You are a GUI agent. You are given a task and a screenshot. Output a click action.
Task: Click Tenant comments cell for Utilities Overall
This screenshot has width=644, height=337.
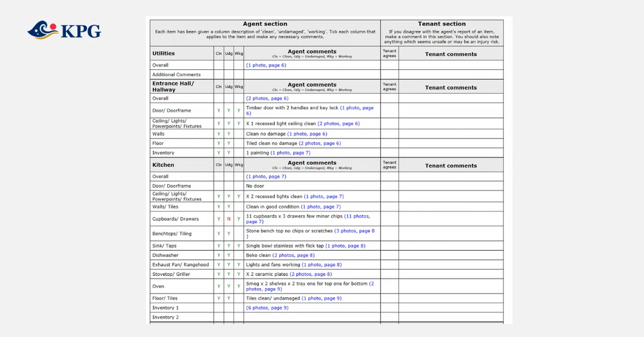[x=451, y=65]
